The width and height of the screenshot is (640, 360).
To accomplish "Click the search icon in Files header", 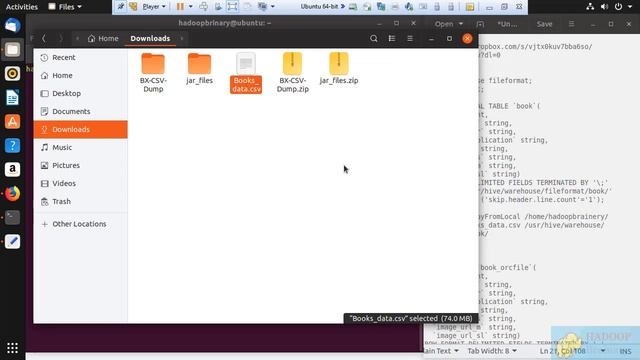I will tap(373, 38).
